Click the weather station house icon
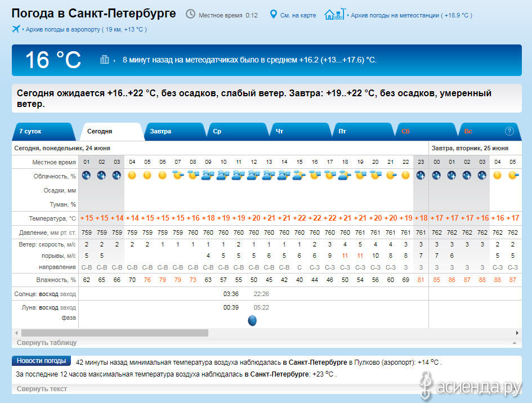532x403 pixels. coord(335,14)
